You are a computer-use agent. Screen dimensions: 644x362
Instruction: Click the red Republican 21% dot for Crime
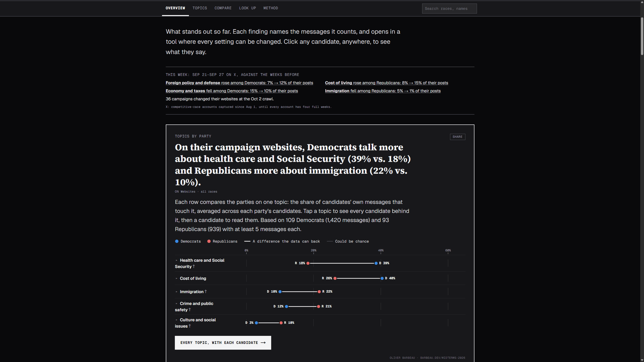(318, 306)
